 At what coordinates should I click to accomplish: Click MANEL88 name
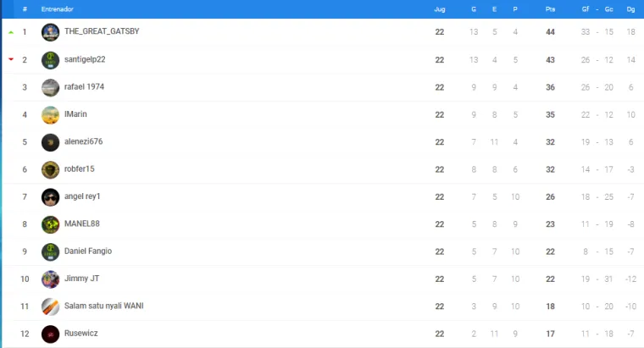[81, 224]
